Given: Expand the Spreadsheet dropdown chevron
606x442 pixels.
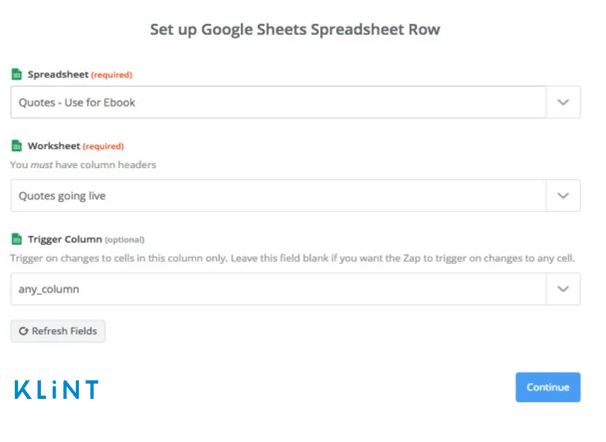Looking at the screenshot, I should point(563,102).
